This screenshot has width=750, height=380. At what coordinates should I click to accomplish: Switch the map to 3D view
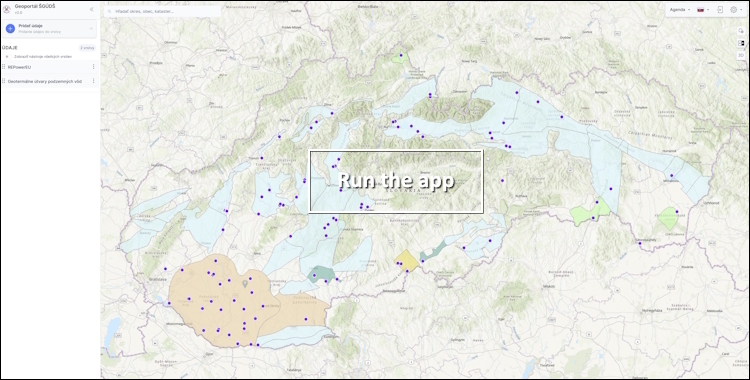click(741, 56)
